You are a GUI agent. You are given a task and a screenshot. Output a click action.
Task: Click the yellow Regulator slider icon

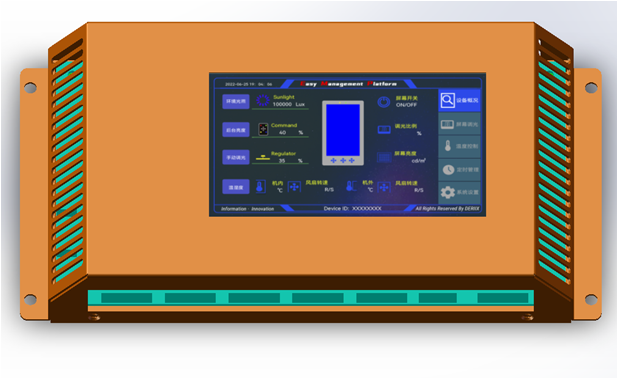pyautogui.click(x=262, y=158)
